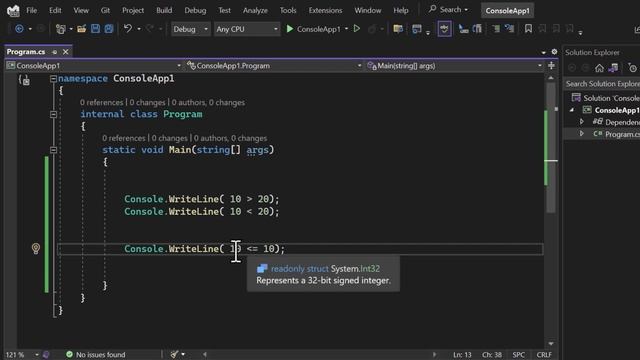The width and height of the screenshot is (640, 360).
Task: Open dropdown arrow next to ConsoleApp1 start button
Action: coord(346,29)
